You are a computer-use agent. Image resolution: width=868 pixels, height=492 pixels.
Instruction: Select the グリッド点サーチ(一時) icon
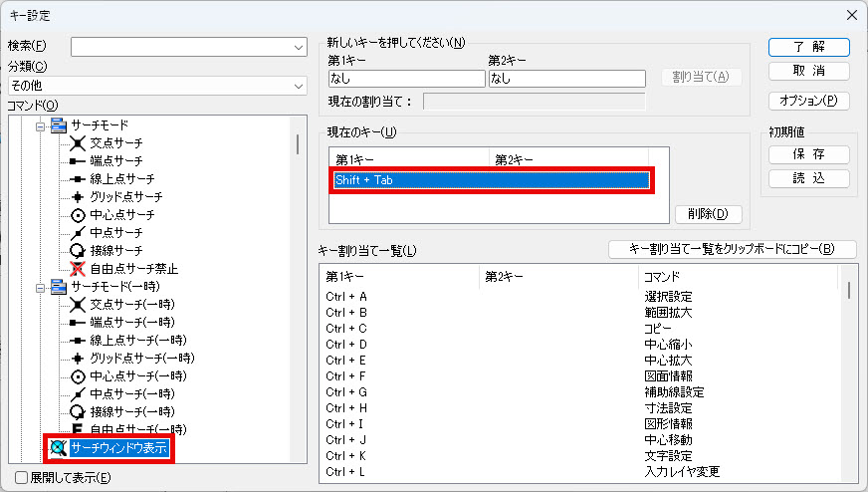[x=79, y=358]
